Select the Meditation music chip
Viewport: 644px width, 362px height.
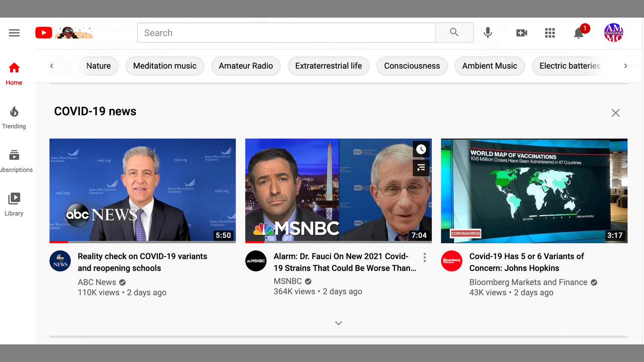[165, 66]
